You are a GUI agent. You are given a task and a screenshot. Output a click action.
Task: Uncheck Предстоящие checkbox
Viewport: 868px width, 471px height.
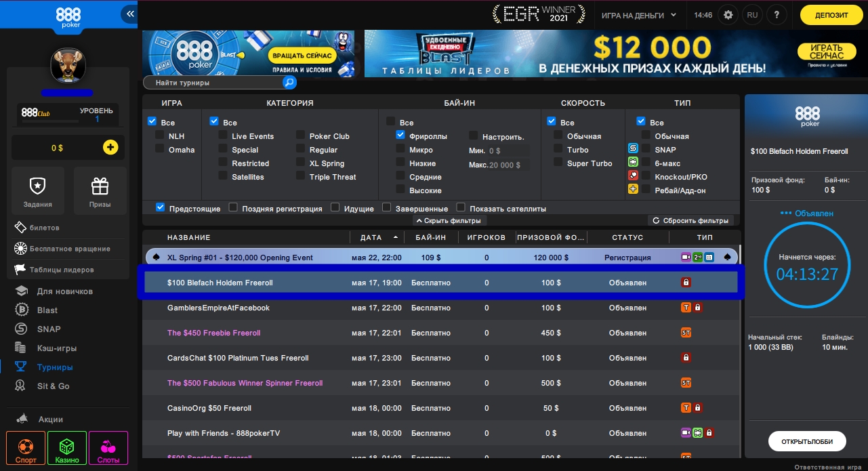[x=161, y=207]
